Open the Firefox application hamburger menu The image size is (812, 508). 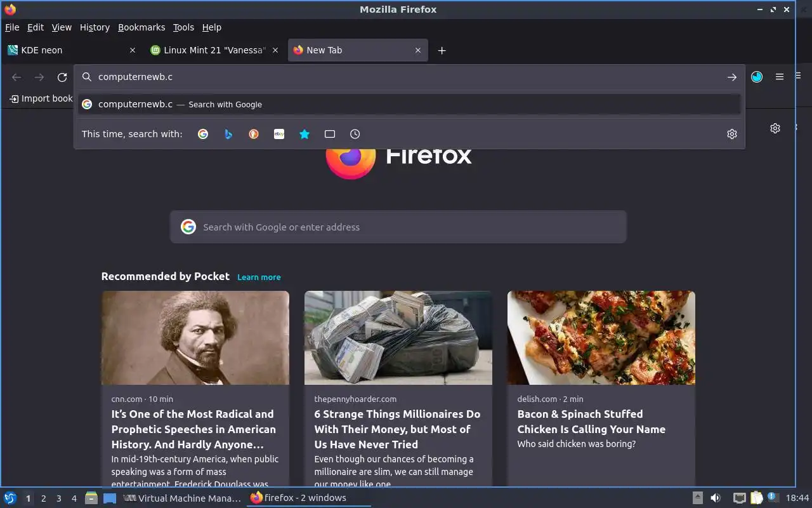(780, 77)
